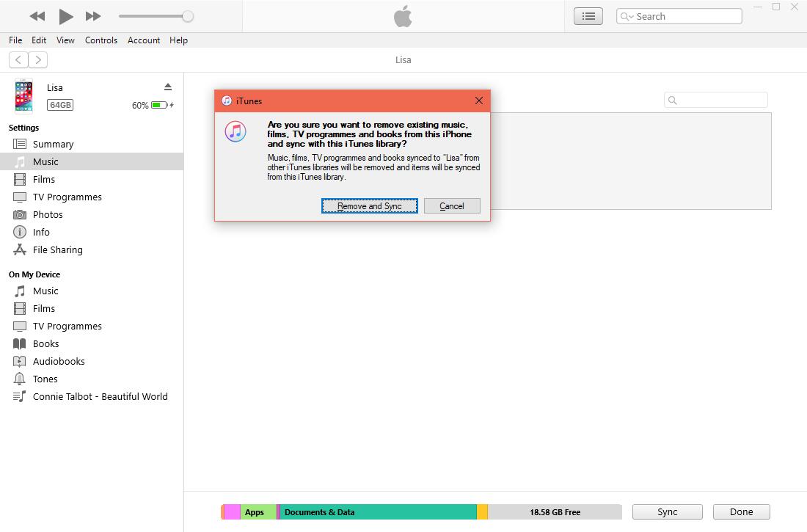
Task: Click the Apple logo status display
Action: 403,16
